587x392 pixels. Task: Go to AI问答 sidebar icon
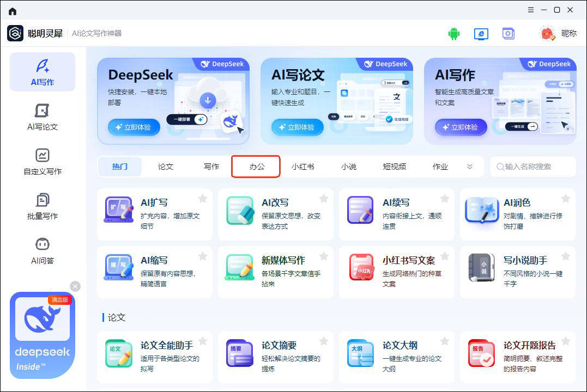tap(43, 250)
